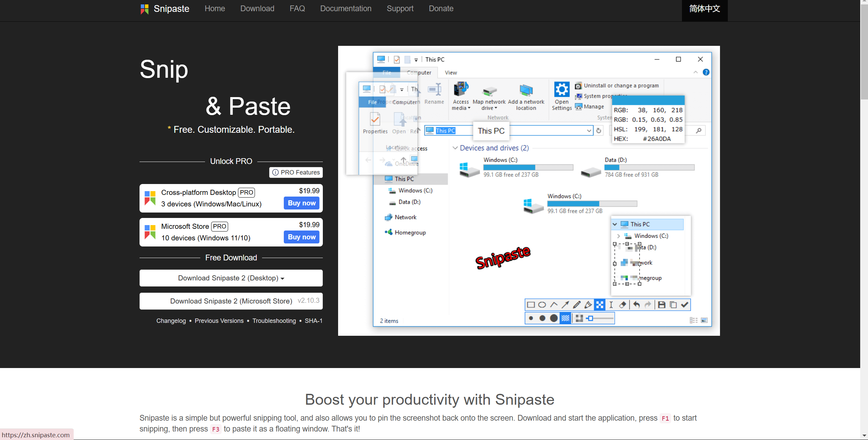The image size is (868, 440).
Task: Choose the medium dot size in the demo toolbar
Action: [x=542, y=318]
